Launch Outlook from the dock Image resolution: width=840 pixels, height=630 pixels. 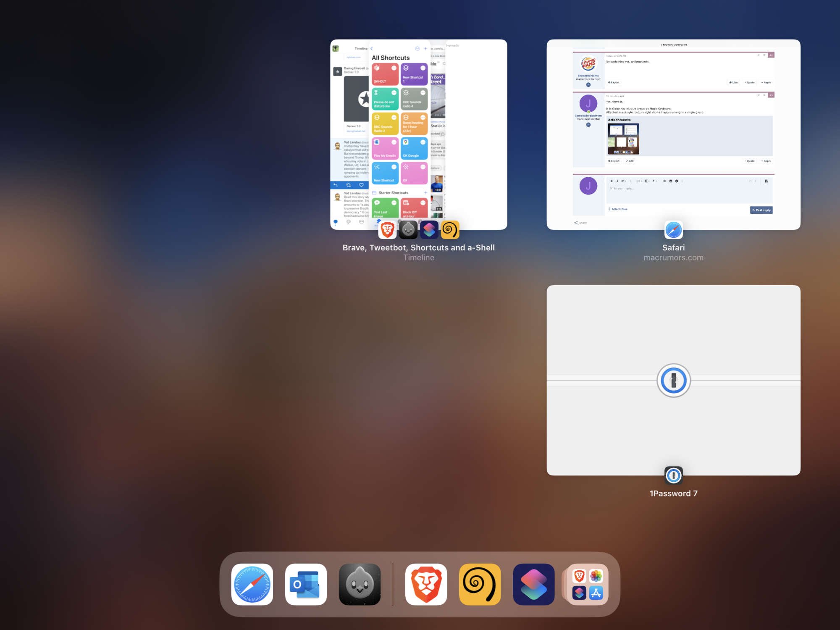[306, 584]
